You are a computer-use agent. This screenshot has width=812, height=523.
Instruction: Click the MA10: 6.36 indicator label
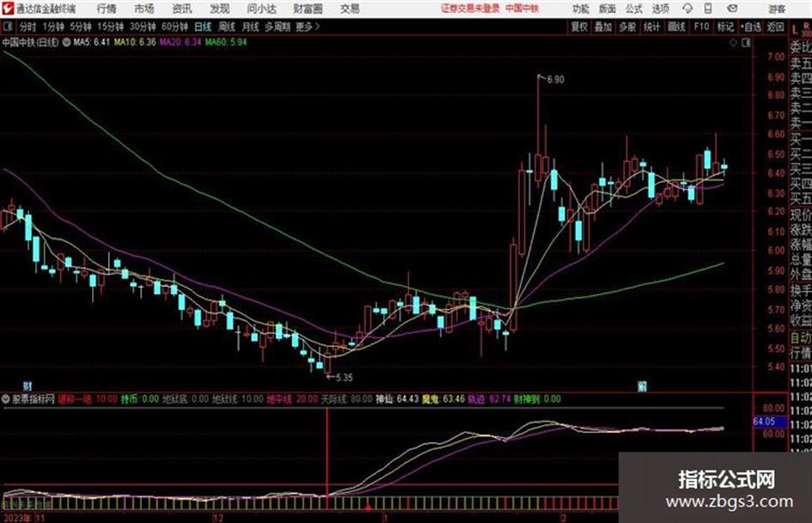(x=135, y=42)
